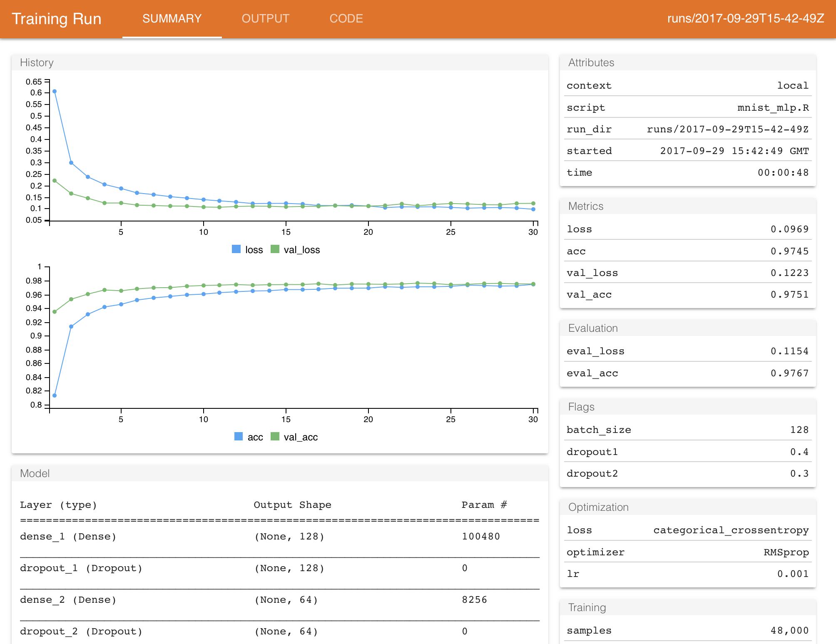The width and height of the screenshot is (836, 644).
Task: Click the Layer (type) column header
Action: pos(58,505)
